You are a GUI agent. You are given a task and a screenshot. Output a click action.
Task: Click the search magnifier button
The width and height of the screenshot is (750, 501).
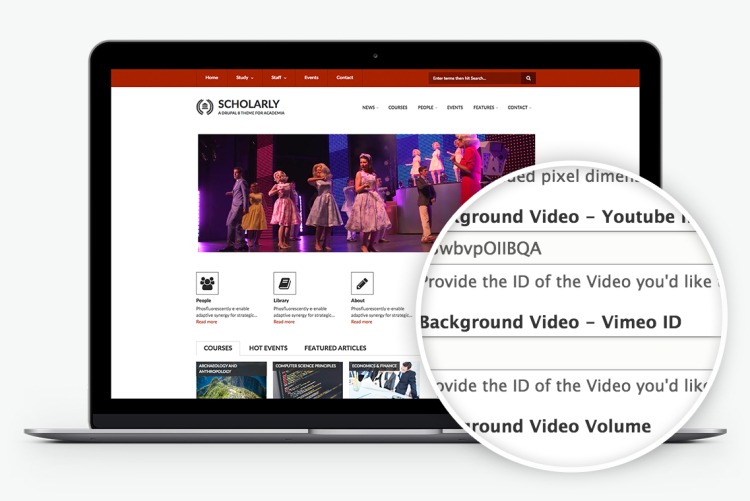click(x=528, y=78)
